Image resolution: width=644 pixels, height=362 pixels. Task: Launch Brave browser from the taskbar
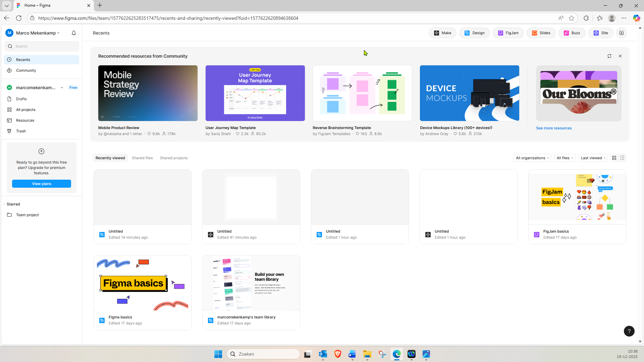pos(338,354)
